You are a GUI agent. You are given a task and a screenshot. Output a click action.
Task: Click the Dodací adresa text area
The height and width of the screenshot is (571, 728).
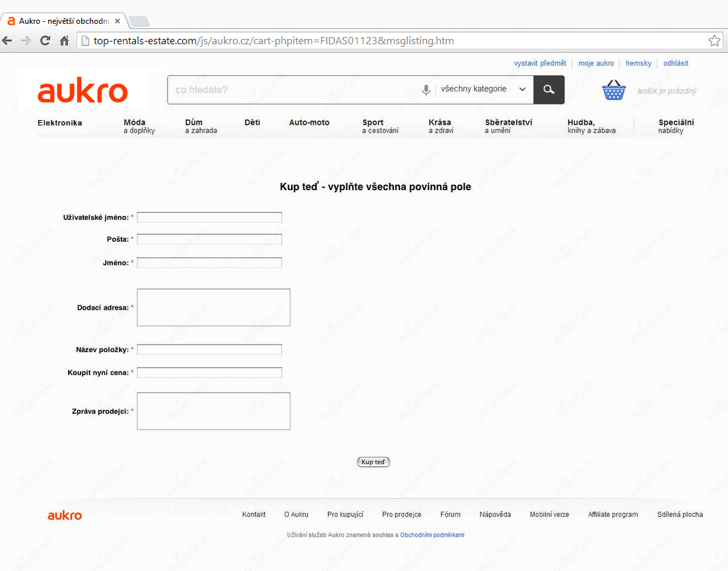click(x=214, y=308)
